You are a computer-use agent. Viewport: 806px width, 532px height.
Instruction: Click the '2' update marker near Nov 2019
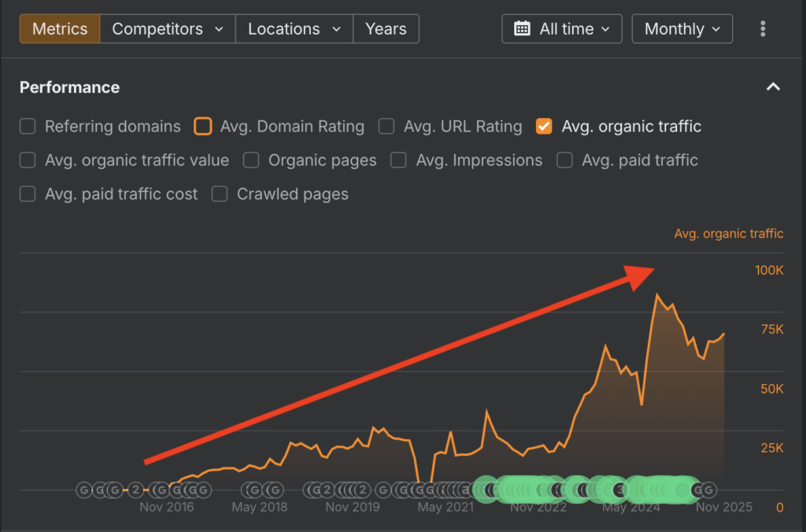click(362, 490)
